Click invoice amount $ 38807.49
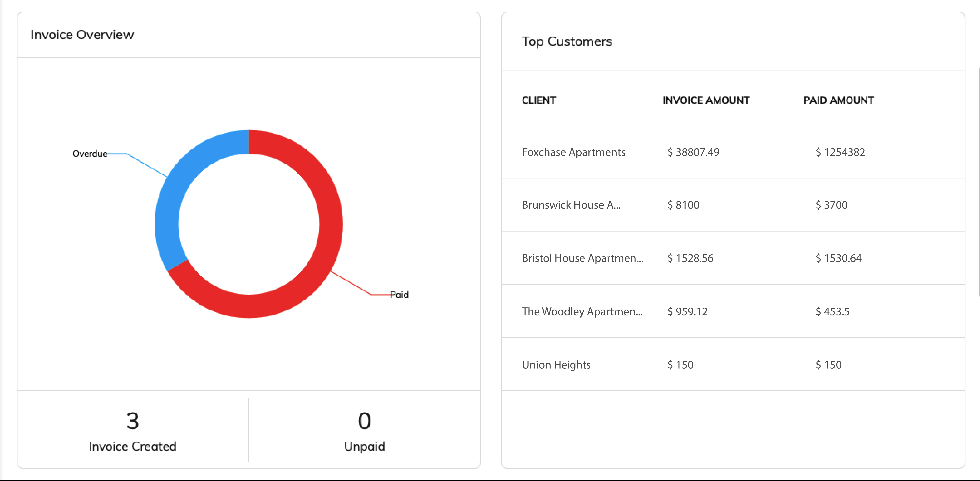Viewport: 980px width, 481px height. tap(693, 152)
